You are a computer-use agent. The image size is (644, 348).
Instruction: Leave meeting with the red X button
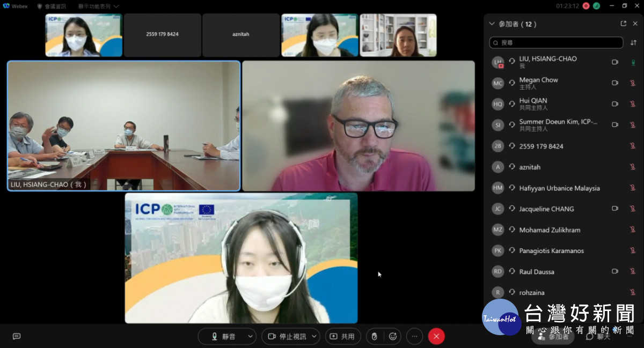(x=436, y=336)
